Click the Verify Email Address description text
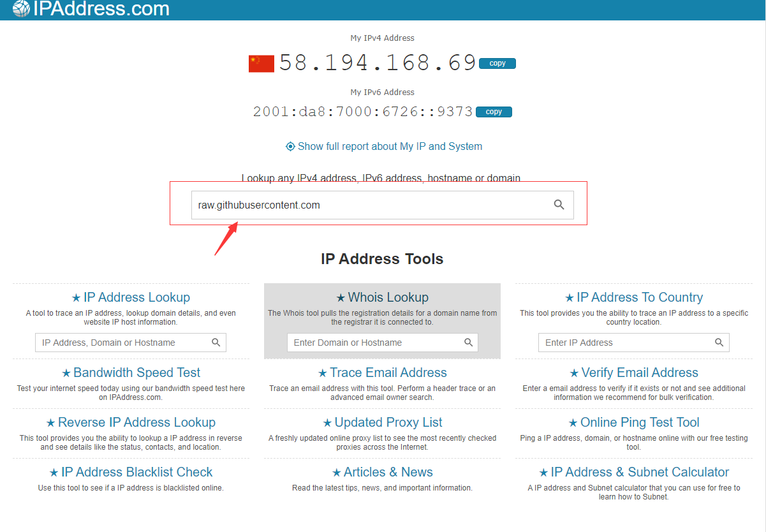This screenshot has width=766, height=532. point(633,392)
